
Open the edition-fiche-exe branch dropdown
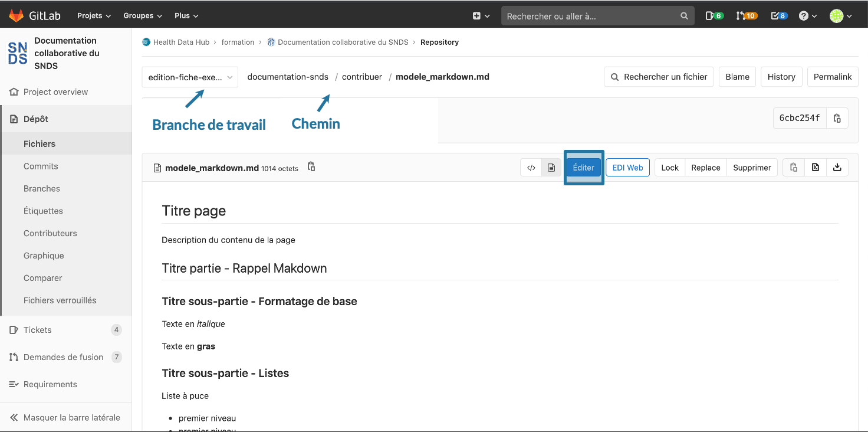[190, 77]
